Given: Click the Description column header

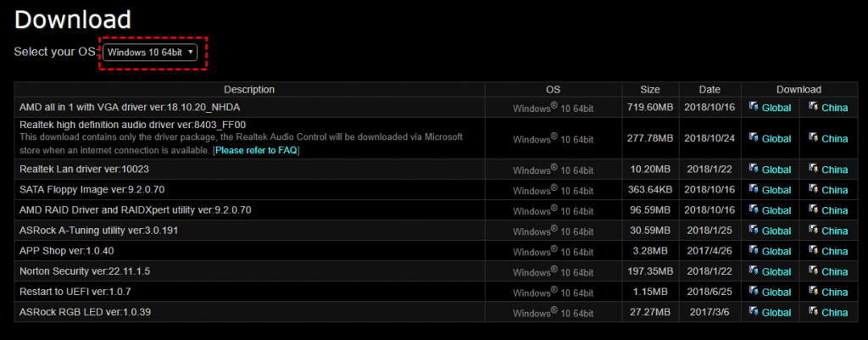Looking at the screenshot, I should click(249, 89).
